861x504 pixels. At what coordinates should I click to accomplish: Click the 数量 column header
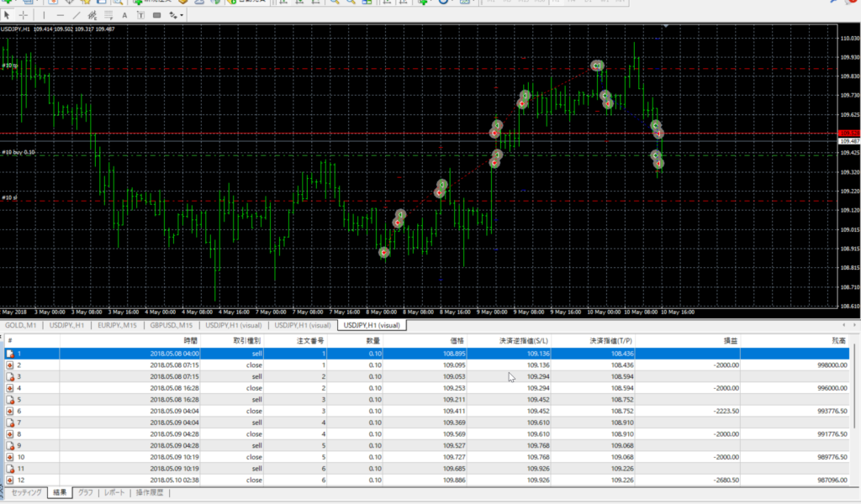pos(356,341)
